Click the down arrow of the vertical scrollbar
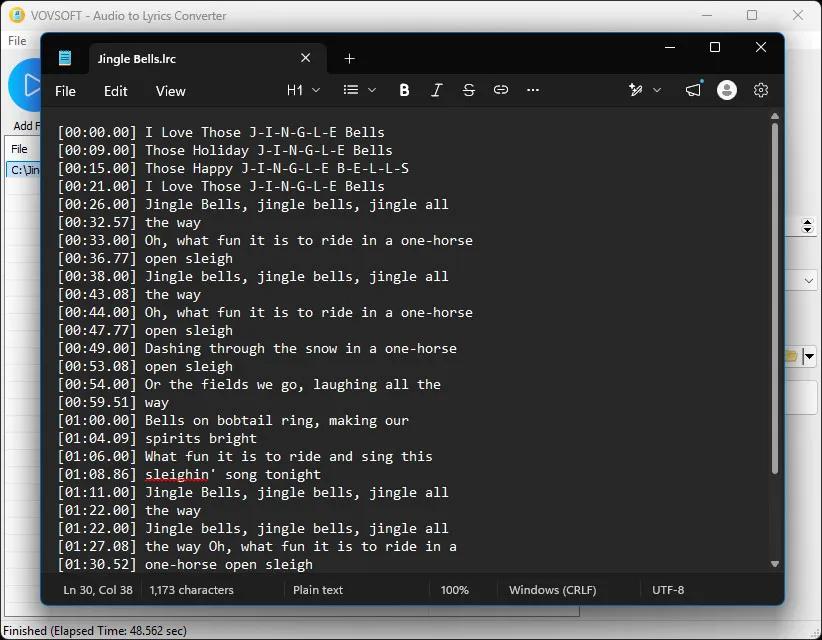Viewport: 822px width, 640px height. click(x=774, y=564)
